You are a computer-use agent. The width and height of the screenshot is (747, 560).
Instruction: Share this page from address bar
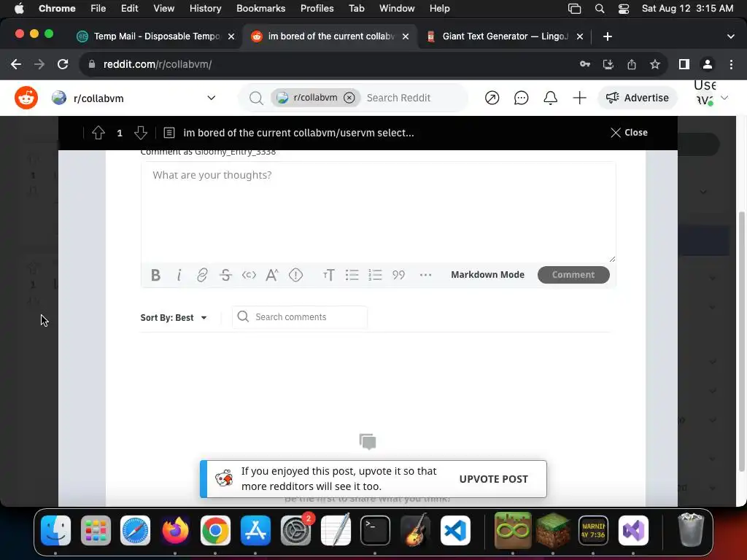pyautogui.click(x=632, y=64)
